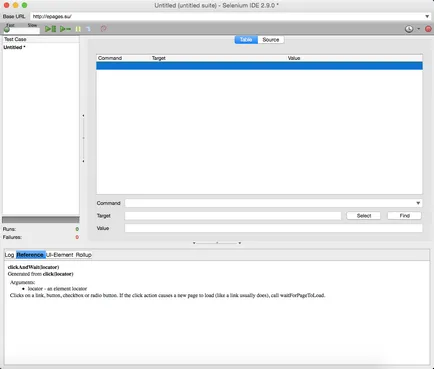Expand the scheduler dropdown arrow
The height and width of the screenshot is (369, 434).
tap(419, 29)
